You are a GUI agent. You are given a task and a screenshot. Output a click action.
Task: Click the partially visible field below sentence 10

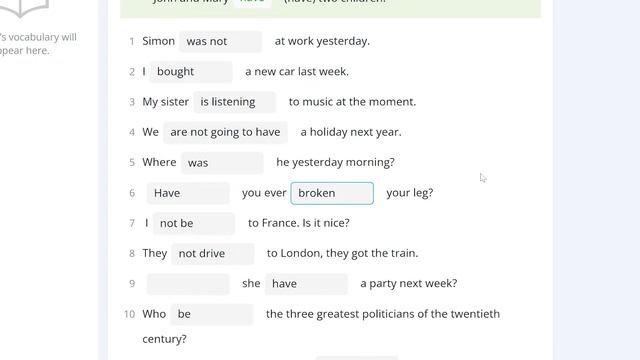click(357, 358)
